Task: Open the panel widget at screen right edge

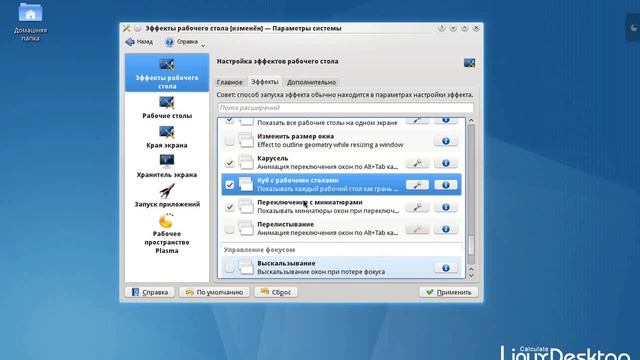Action: click(633, 27)
